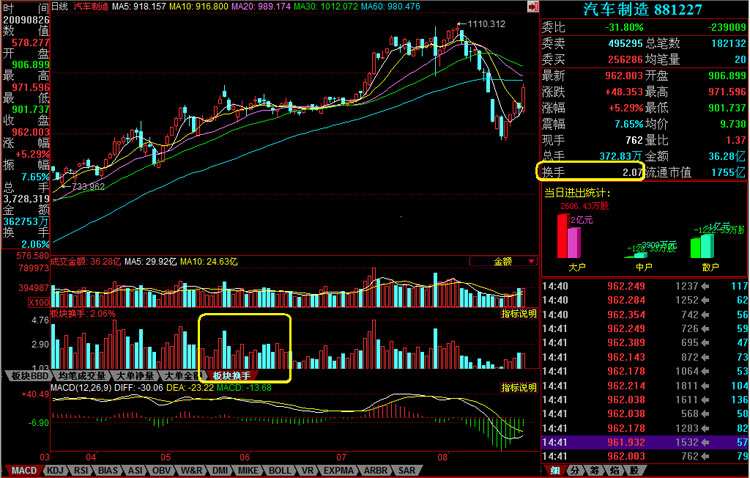Click 指标说明 link above turnover chart

518,313
